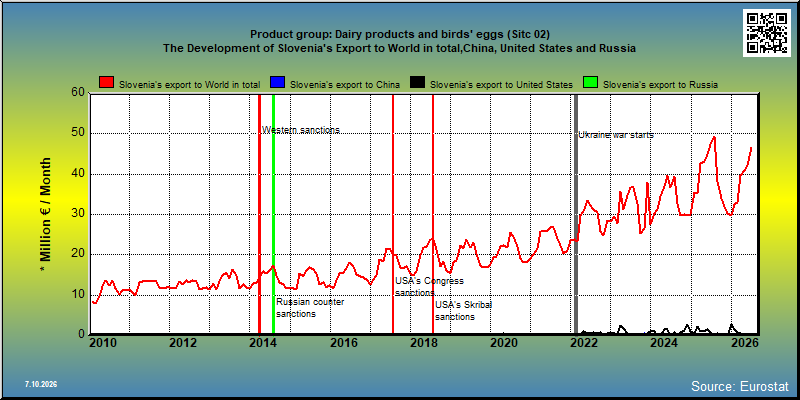The image size is (800, 400).
Task: Click the gray Ukraine war starts marker
Action: point(576,214)
